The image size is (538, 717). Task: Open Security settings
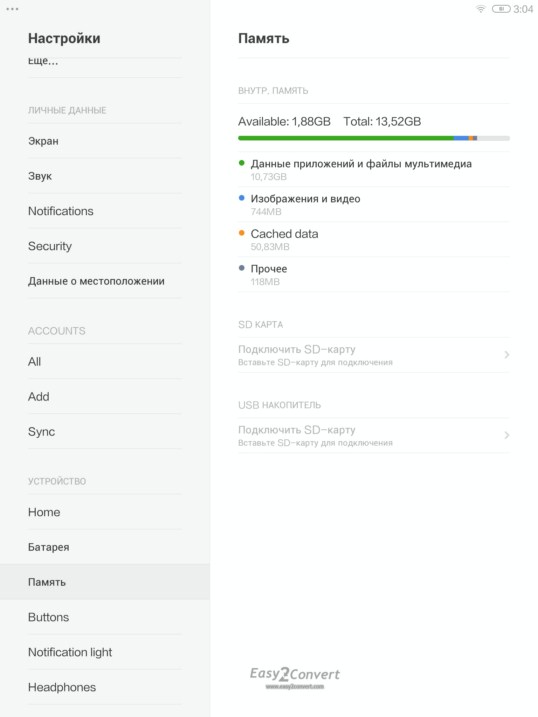pos(105,246)
